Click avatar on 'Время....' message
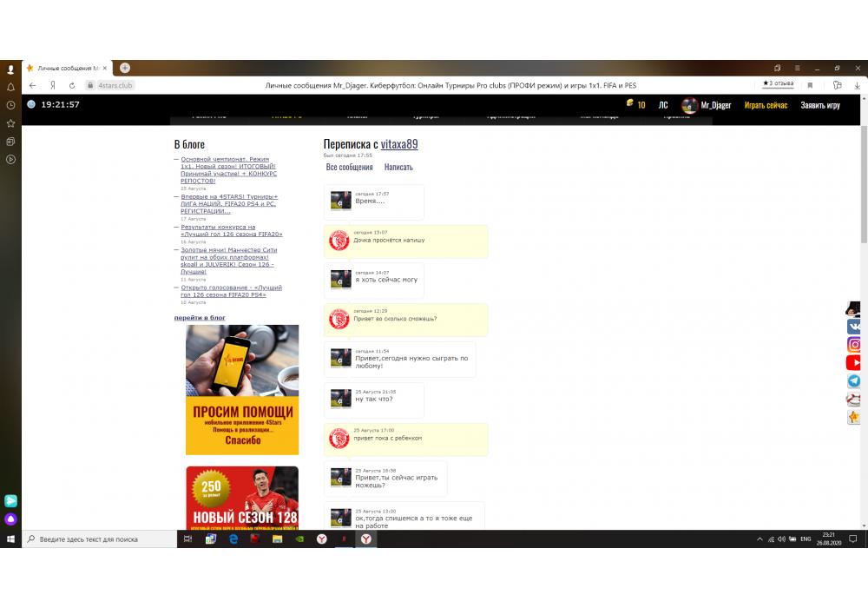The image size is (868, 608). click(340, 200)
